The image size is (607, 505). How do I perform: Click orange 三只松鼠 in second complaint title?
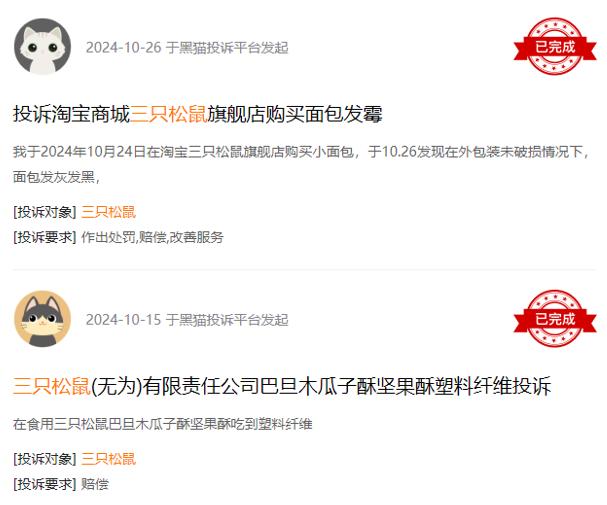point(52,386)
